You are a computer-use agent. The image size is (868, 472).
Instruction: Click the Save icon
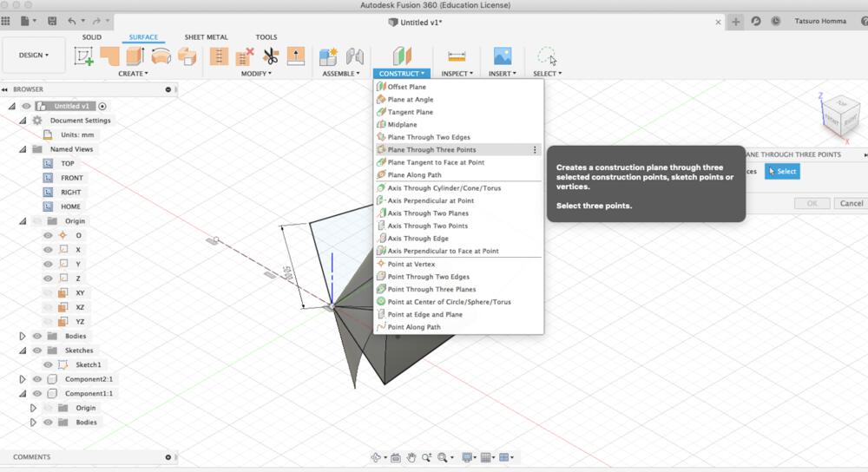52,21
